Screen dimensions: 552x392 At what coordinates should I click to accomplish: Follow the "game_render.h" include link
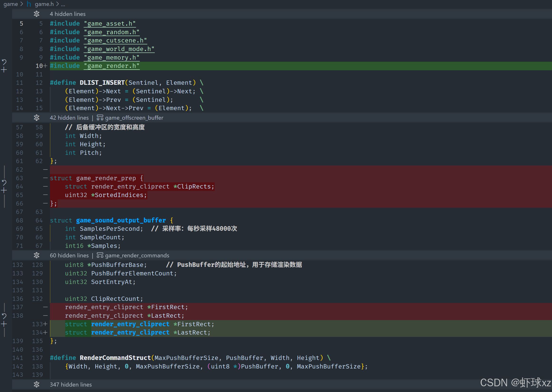coord(111,66)
